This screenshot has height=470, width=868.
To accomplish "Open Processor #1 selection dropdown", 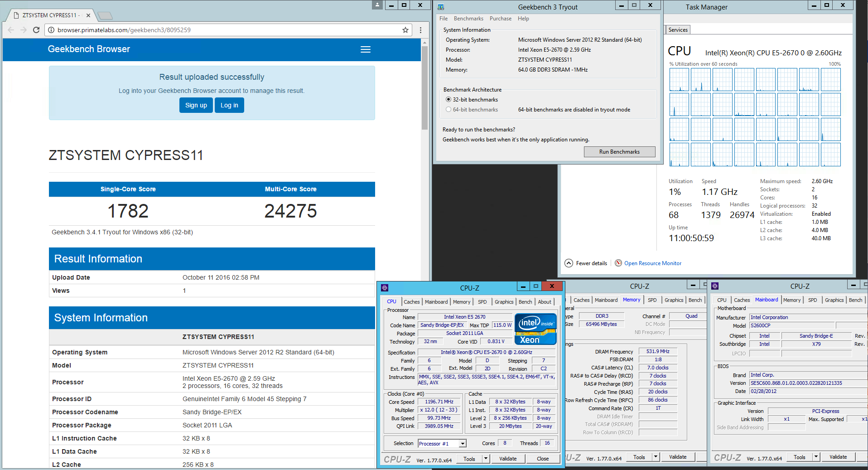I will click(x=463, y=444).
